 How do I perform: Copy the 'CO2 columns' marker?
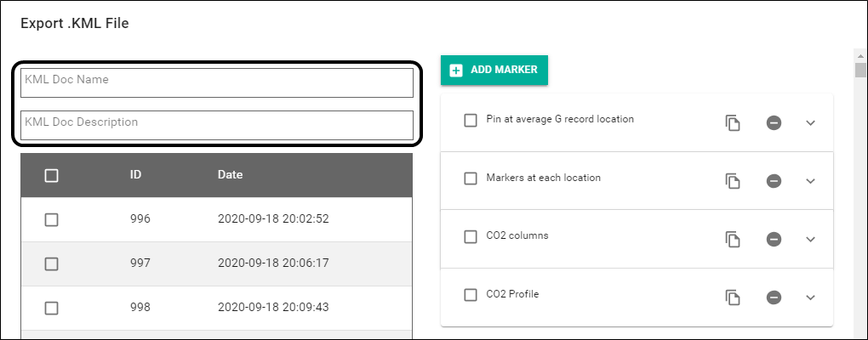click(733, 239)
